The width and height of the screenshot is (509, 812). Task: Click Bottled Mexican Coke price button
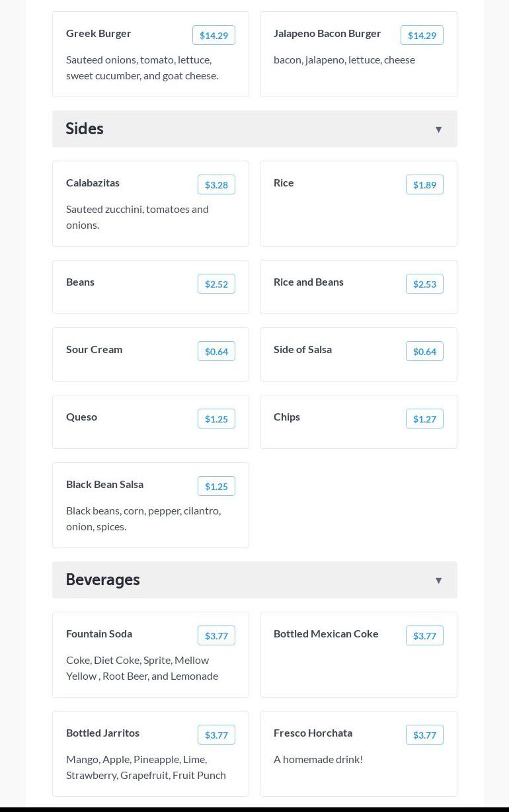pos(424,636)
